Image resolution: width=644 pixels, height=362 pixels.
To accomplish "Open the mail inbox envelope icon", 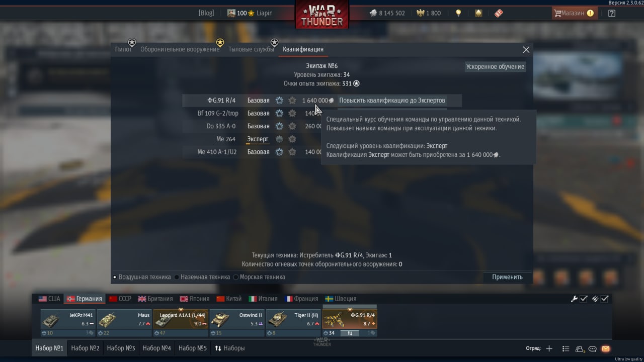I will (x=606, y=348).
